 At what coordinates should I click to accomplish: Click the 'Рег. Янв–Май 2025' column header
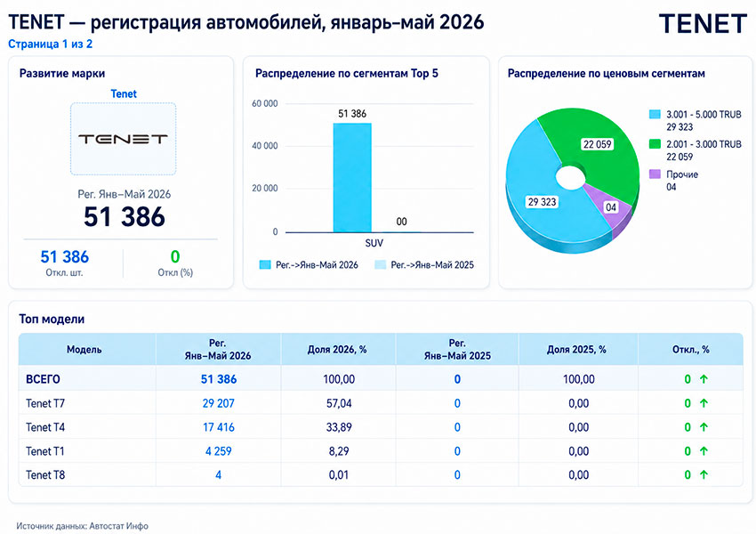457,349
